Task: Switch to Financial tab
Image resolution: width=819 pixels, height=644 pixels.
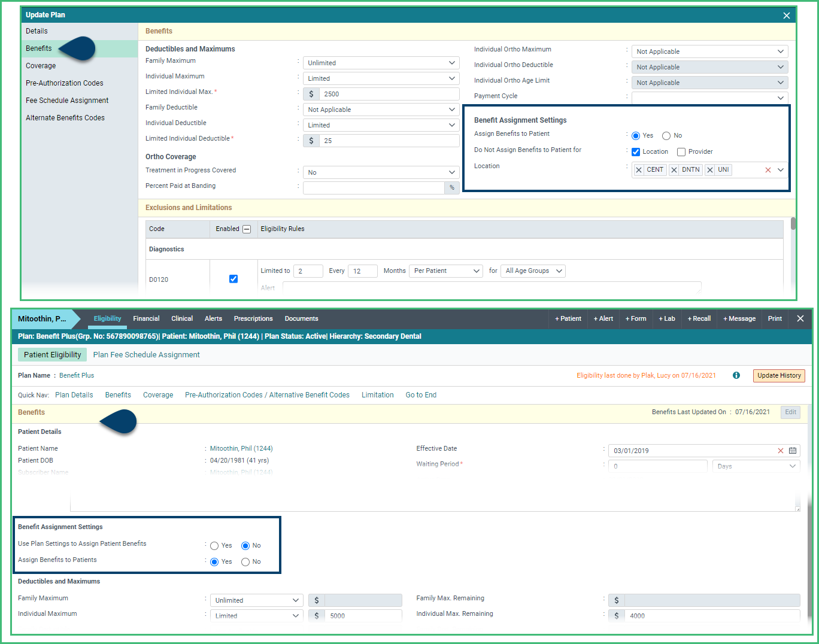Action: tap(146, 318)
